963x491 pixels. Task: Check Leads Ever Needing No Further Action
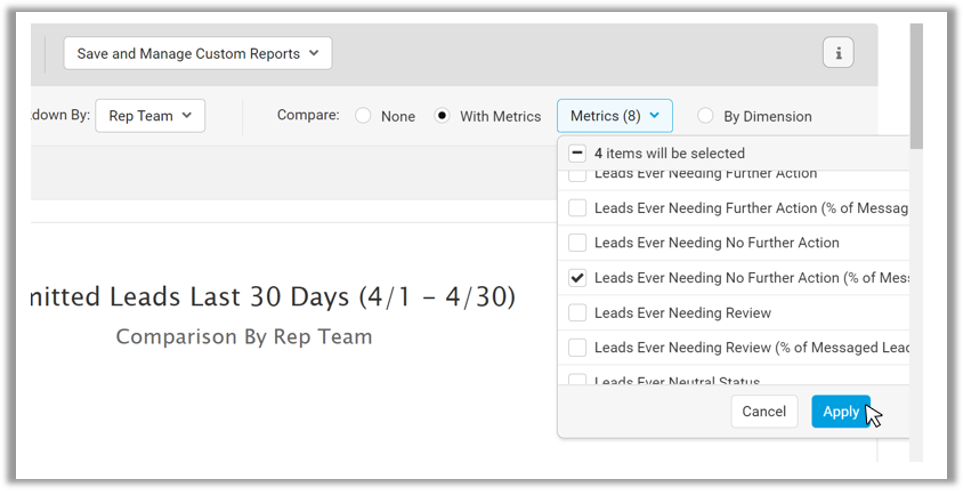(577, 243)
